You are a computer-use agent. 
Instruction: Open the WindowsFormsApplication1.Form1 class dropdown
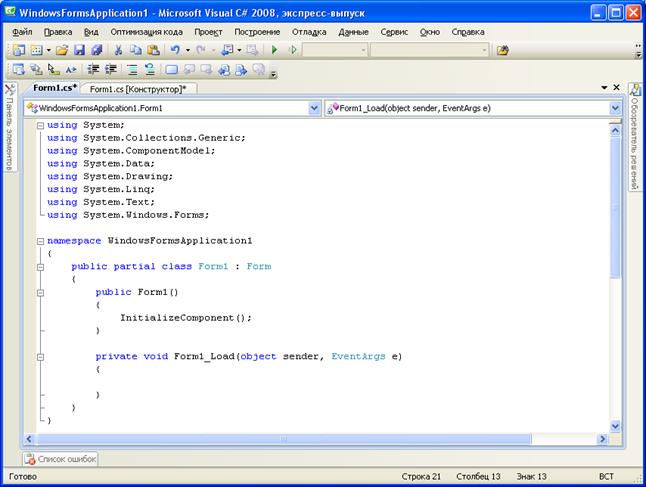[x=314, y=108]
